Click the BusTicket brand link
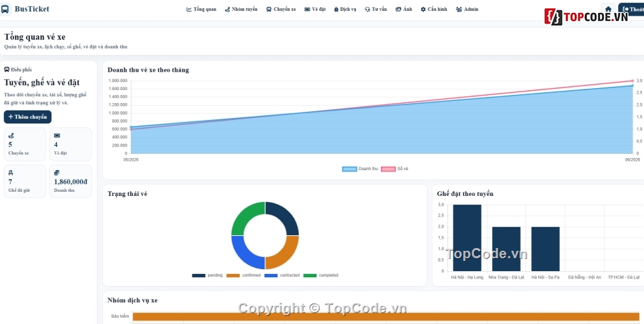This screenshot has width=644, height=324. click(32, 9)
